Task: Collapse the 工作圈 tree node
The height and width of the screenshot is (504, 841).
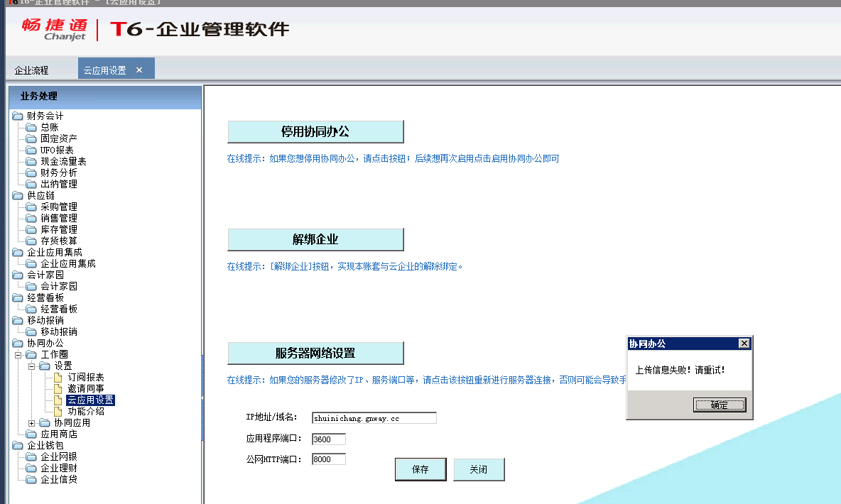Action: tap(18, 354)
